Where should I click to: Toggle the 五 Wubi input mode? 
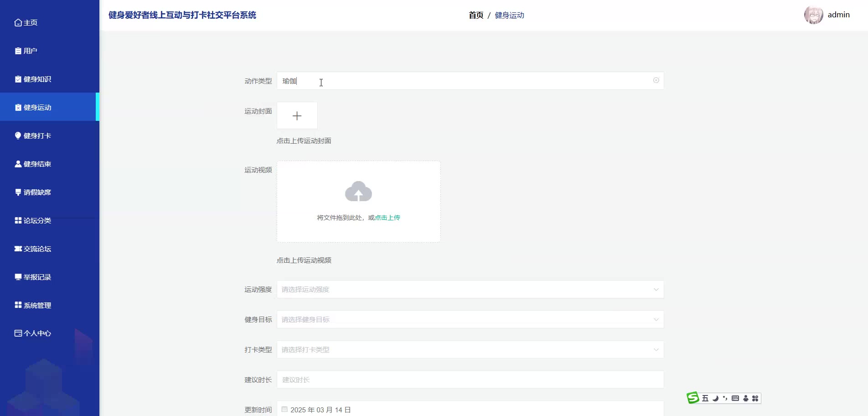click(x=705, y=398)
